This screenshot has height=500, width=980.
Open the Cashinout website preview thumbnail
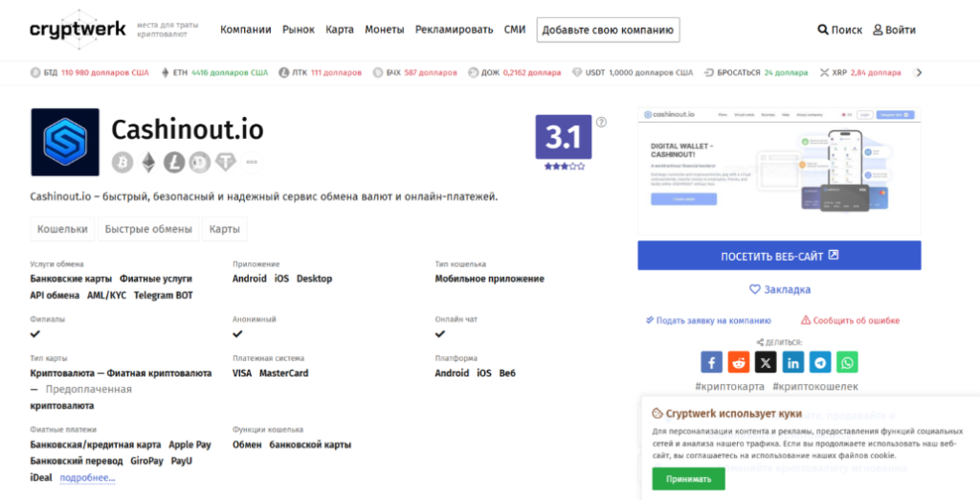[779, 170]
